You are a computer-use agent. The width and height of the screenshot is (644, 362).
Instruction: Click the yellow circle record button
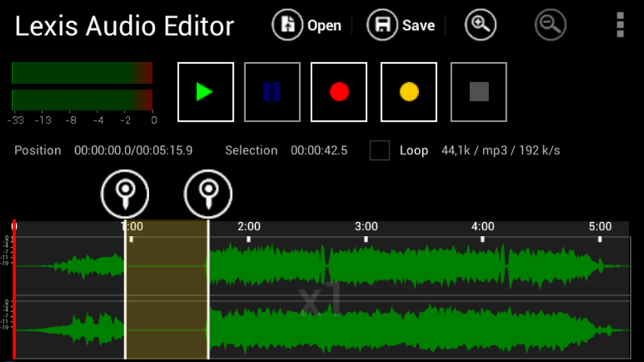coord(409,92)
